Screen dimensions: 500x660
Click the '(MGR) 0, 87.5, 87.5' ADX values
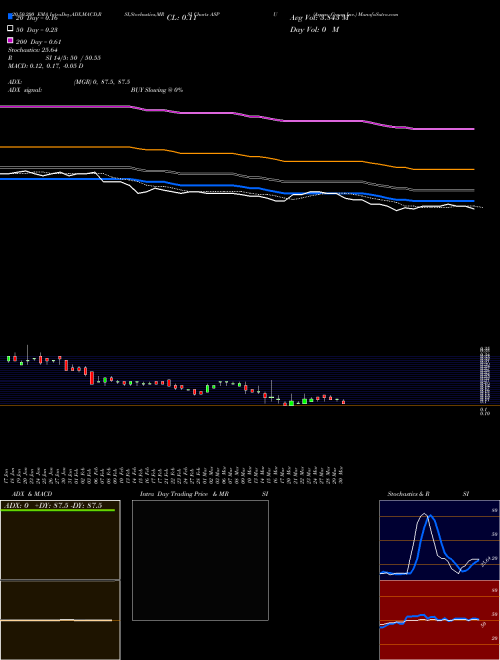point(101,82)
